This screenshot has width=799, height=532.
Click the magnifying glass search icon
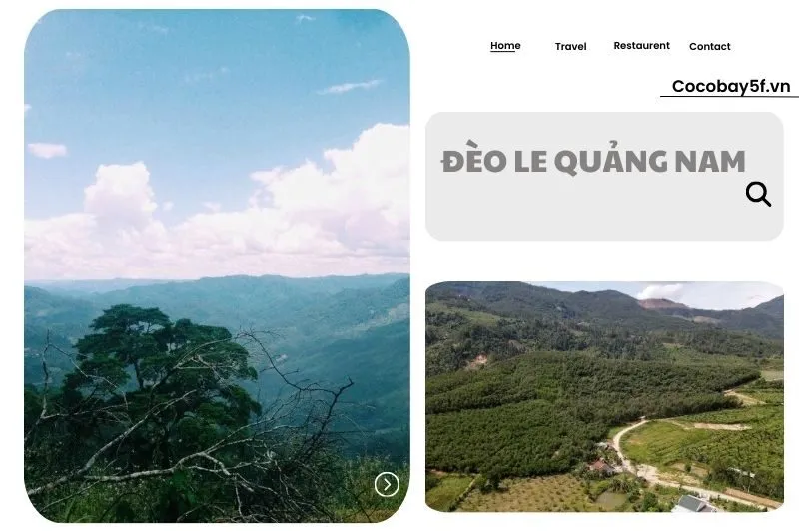758,194
